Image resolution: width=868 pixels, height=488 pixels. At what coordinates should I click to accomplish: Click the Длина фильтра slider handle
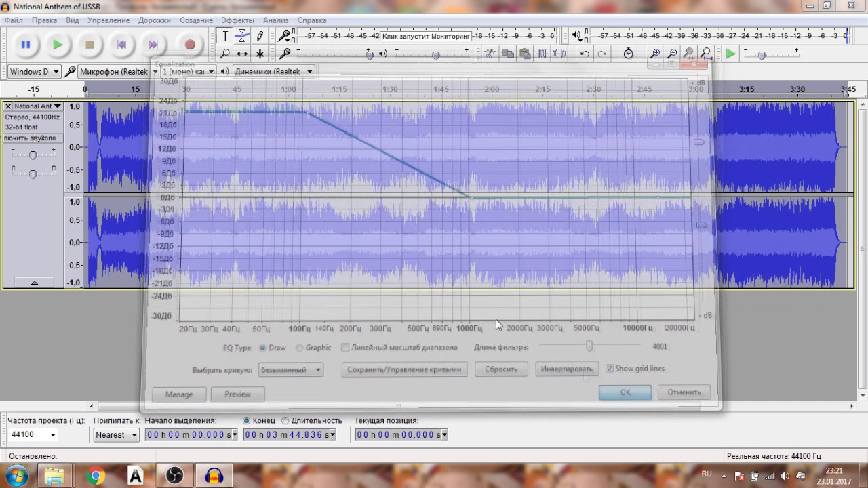click(589, 346)
